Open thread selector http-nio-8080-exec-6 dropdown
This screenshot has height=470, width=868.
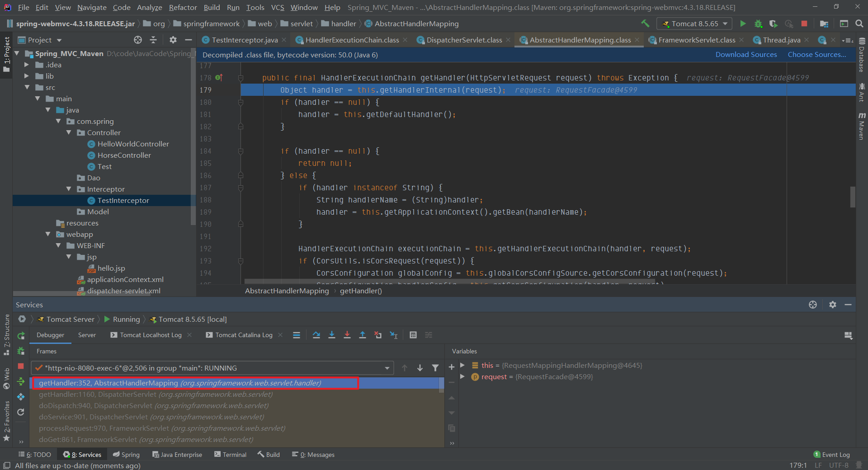pos(212,368)
